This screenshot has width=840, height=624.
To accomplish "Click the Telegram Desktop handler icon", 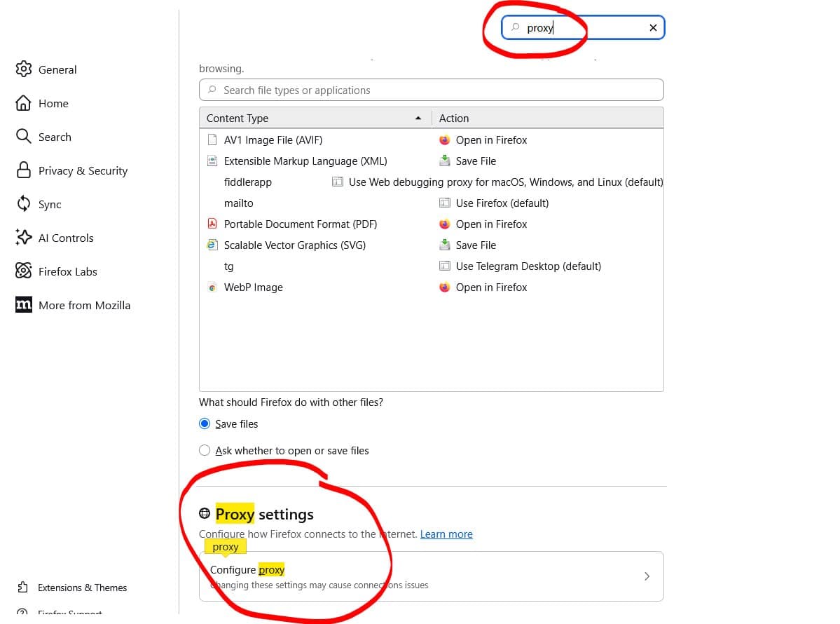I will coord(445,266).
